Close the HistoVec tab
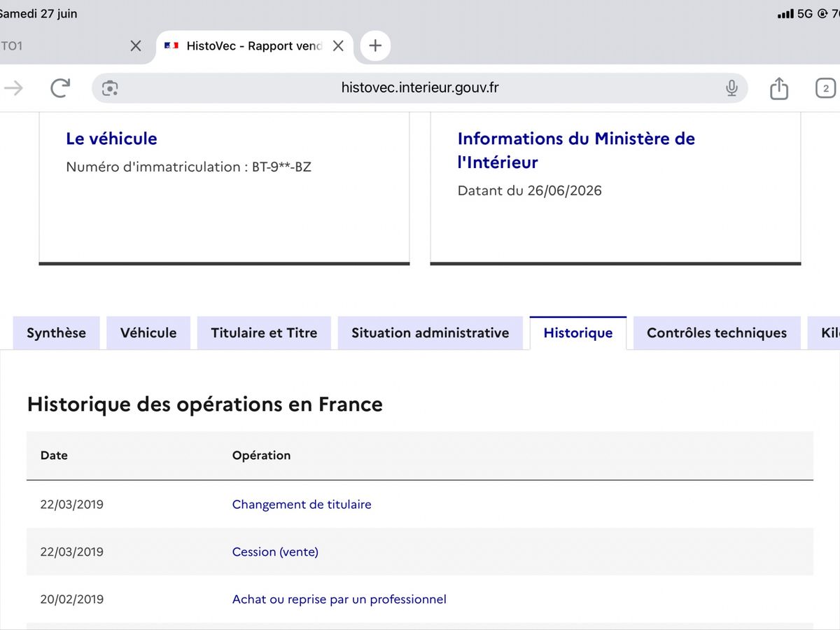 click(x=338, y=45)
